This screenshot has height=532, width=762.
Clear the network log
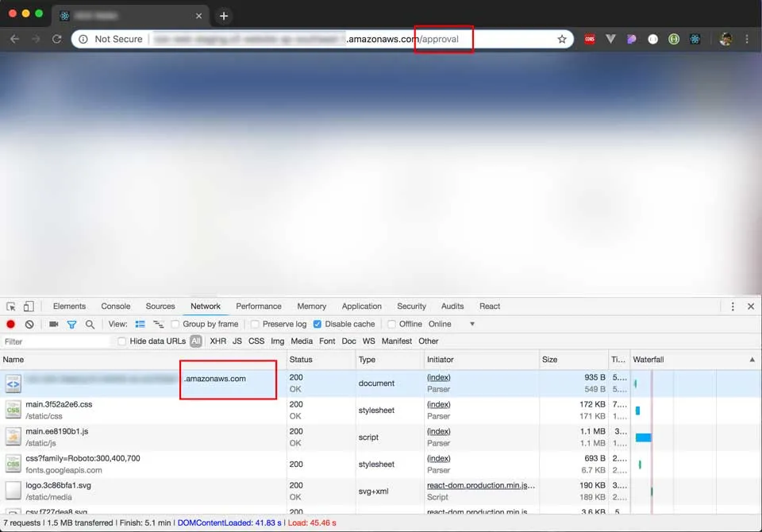point(29,324)
